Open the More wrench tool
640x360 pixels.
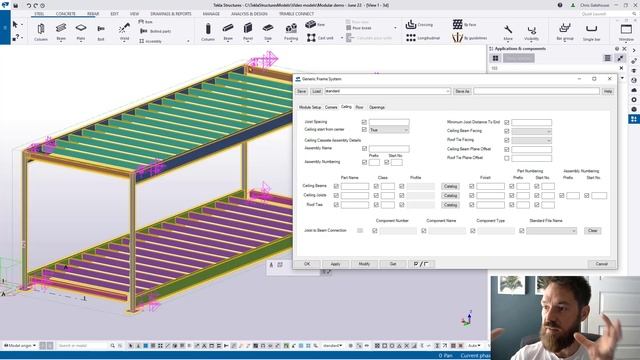[x=508, y=33]
